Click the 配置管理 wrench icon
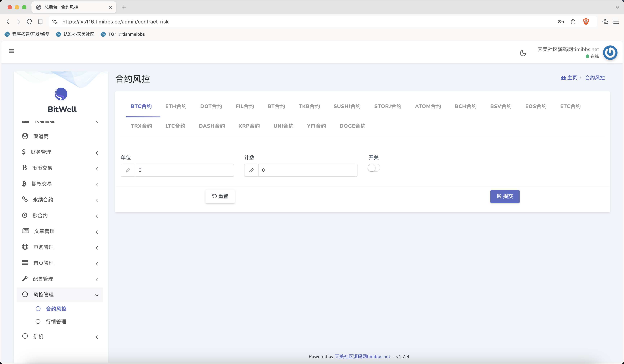 click(x=25, y=279)
